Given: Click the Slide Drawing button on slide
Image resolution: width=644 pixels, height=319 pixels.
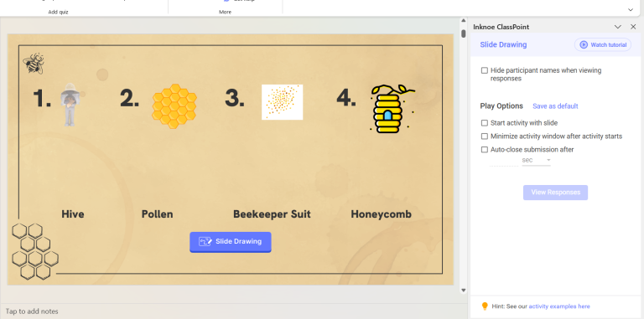Looking at the screenshot, I should [x=231, y=242].
